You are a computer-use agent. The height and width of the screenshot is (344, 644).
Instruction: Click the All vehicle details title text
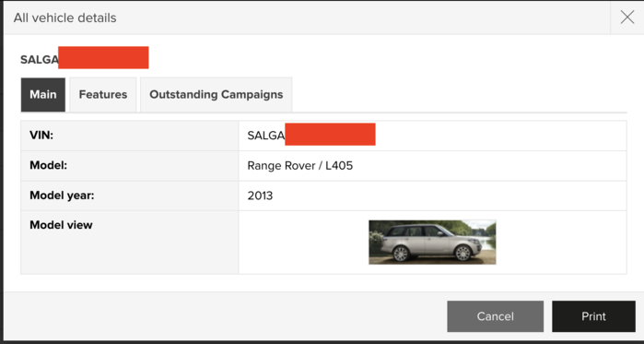pos(64,18)
